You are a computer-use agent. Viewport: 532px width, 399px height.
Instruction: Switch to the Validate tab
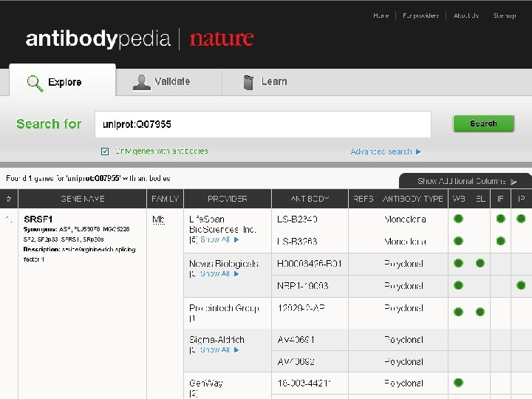coord(168,82)
